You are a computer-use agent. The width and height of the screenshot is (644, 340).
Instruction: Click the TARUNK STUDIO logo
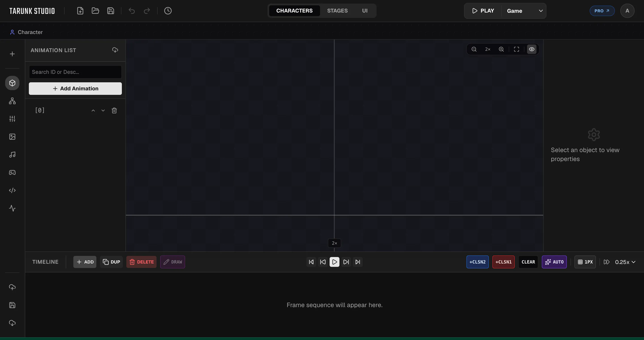point(32,11)
